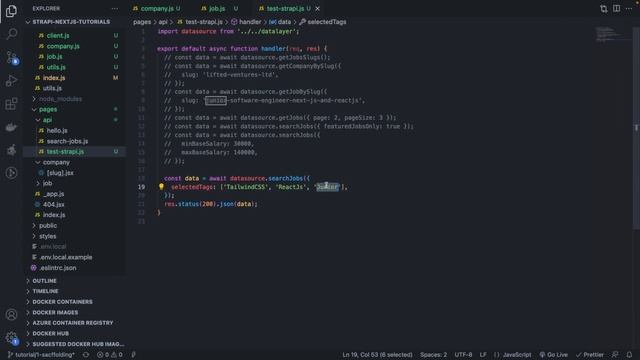Switch to the company.js editor tab
Screen dimensions: 640x360
point(157,9)
